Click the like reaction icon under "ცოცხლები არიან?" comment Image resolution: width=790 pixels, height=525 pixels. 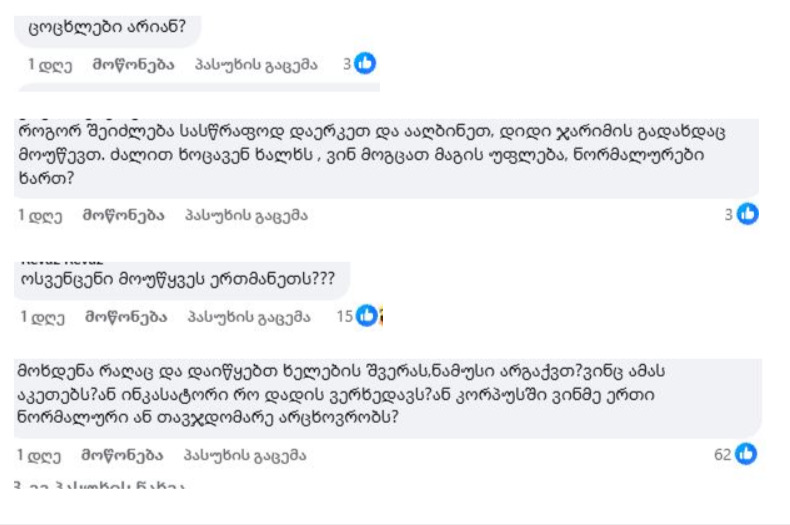(x=365, y=63)
